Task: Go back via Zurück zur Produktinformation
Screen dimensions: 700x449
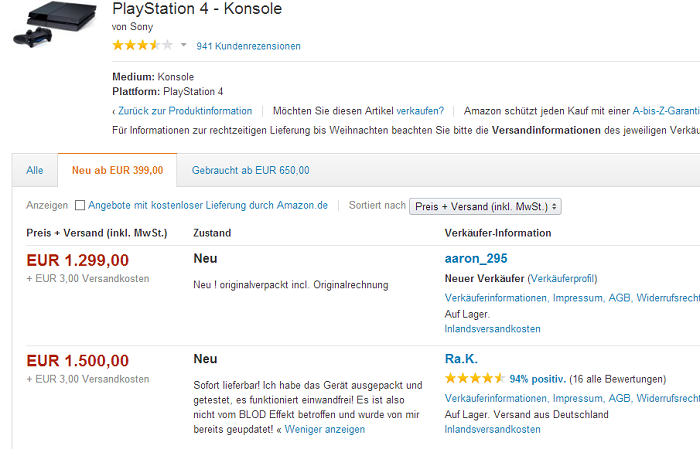Action: pos(185,111)
